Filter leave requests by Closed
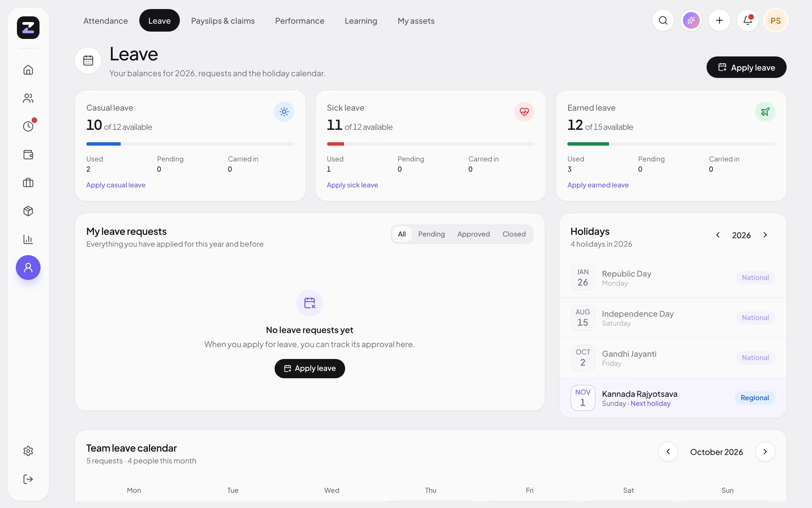The width and height of the screenshot is (812, 508). pyautogui.click(x=514, y=234)
